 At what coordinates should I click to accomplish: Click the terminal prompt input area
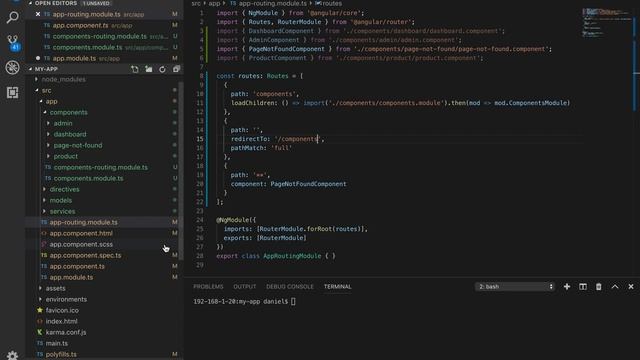coord(293,302)
